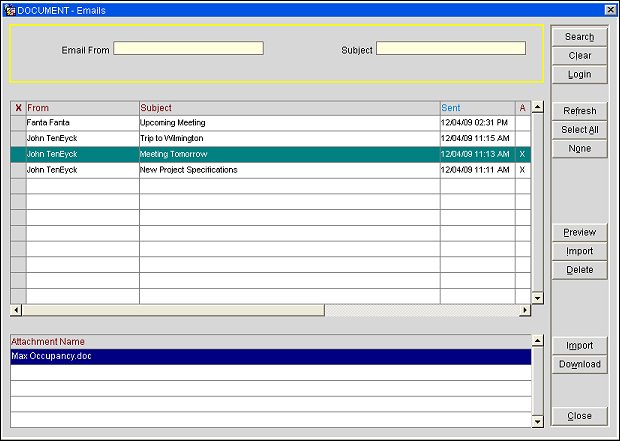Delete the selected email
This screenshot has height=441, width=620.
pos(579,270)
